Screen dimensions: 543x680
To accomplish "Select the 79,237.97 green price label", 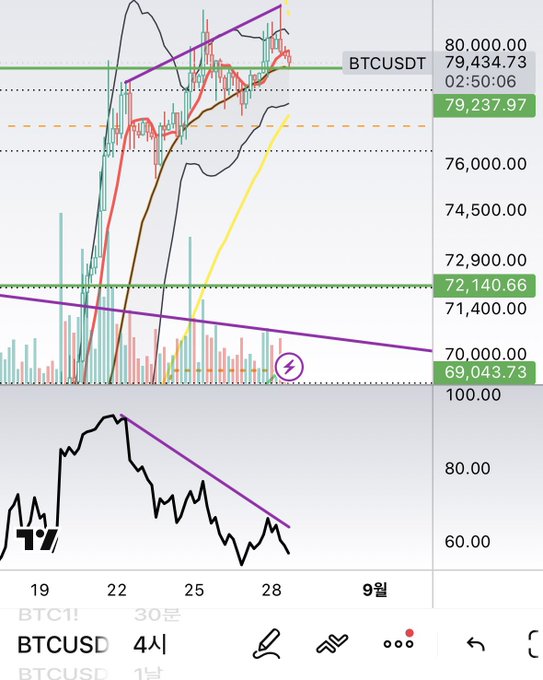I will (484, 105).
